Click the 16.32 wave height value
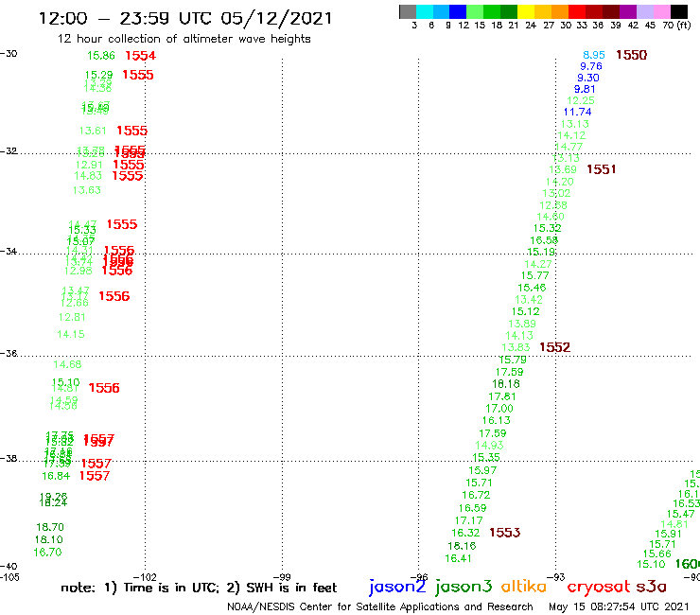 pyautogui.click(x=465, y=533)
